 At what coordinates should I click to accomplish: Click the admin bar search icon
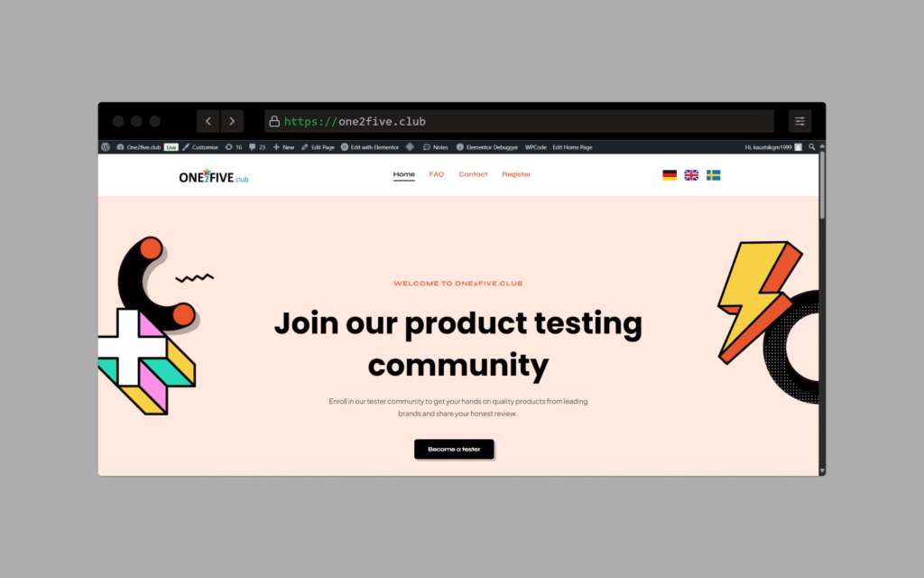coord(812,147)
